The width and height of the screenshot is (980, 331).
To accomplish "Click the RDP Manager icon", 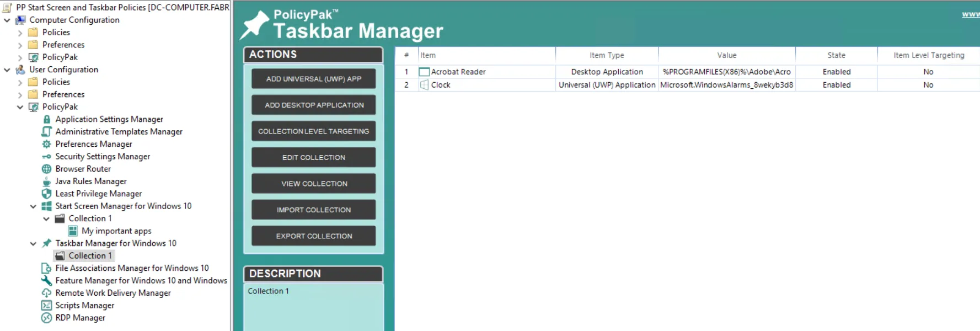I will [47, 318].
